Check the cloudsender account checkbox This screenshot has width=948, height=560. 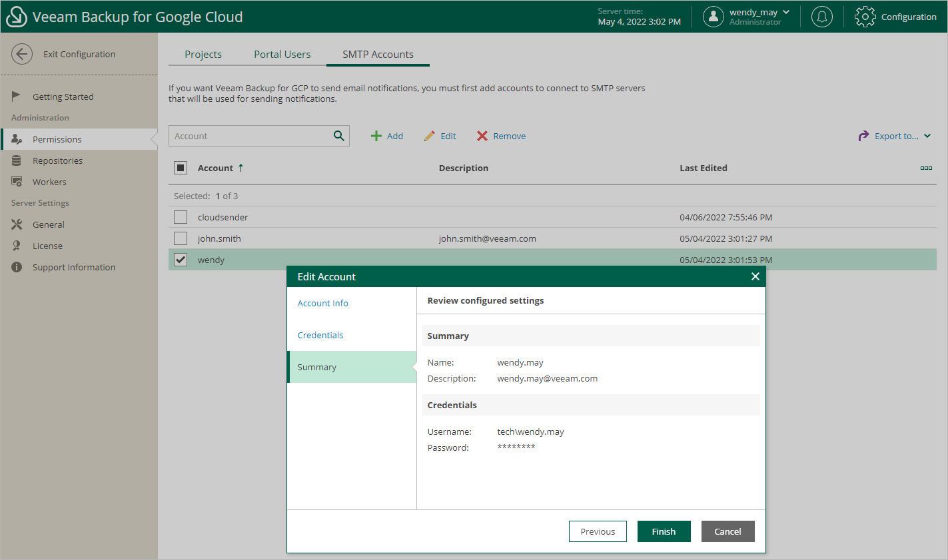tap(181, 217)
